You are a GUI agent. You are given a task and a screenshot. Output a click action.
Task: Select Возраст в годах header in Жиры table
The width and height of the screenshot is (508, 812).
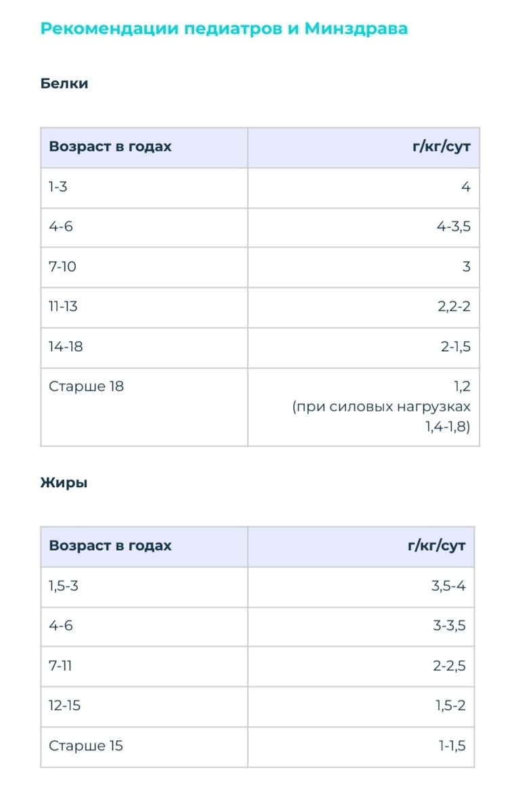(x=110, y=546)
